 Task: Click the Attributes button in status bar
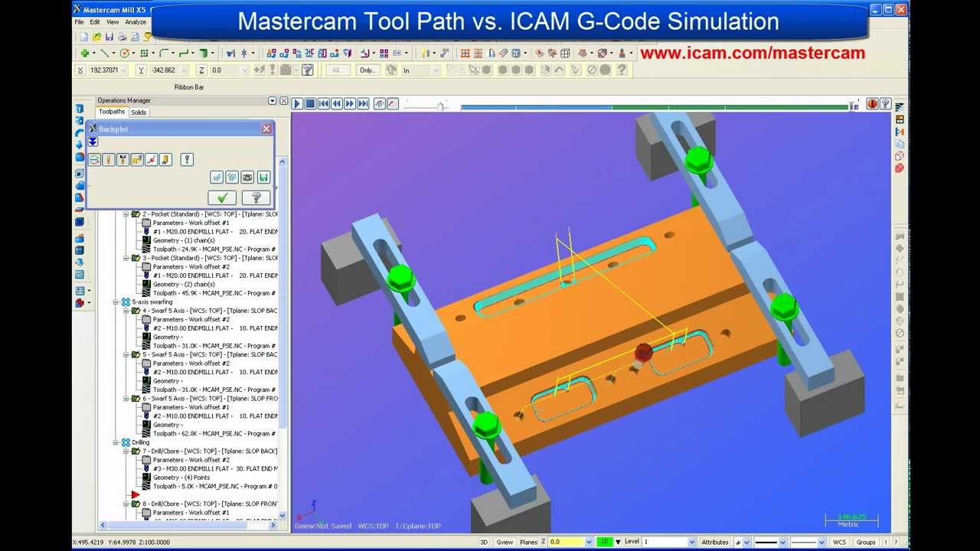coord(715,542)
